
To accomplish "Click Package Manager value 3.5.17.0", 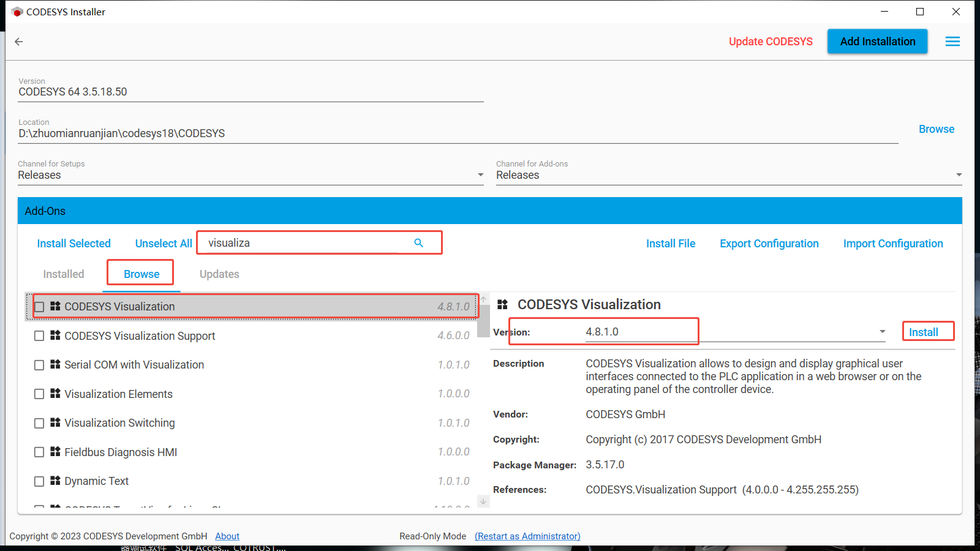I will pyautogui.click(x=605, y=465).
